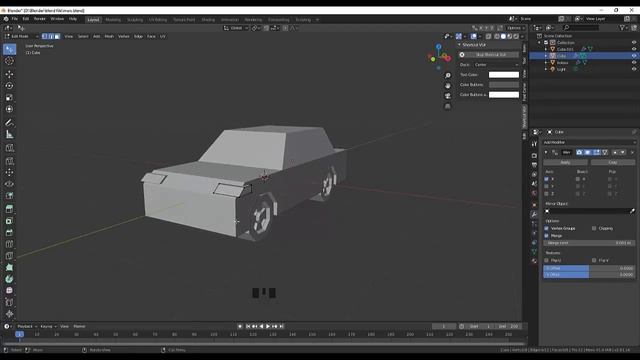Click the modifier Copy button
640x360 pixels.
click(x=613, y=162)
